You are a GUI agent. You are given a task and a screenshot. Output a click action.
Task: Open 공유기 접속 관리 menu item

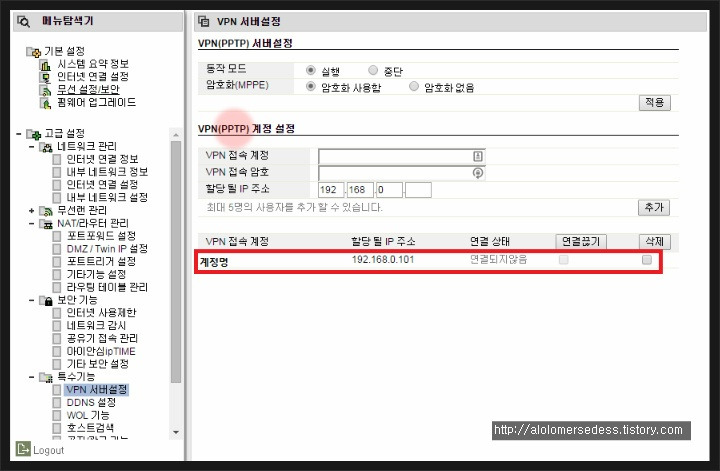[x=102, y=339]
